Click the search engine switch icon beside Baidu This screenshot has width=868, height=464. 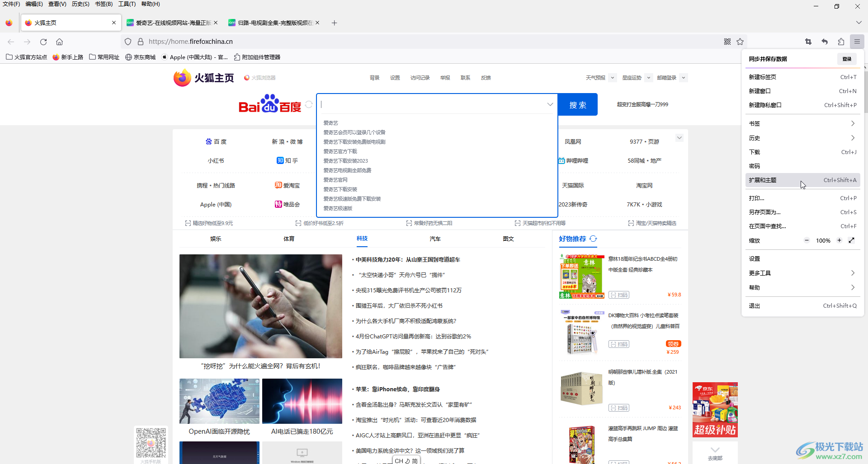[309, 104]
